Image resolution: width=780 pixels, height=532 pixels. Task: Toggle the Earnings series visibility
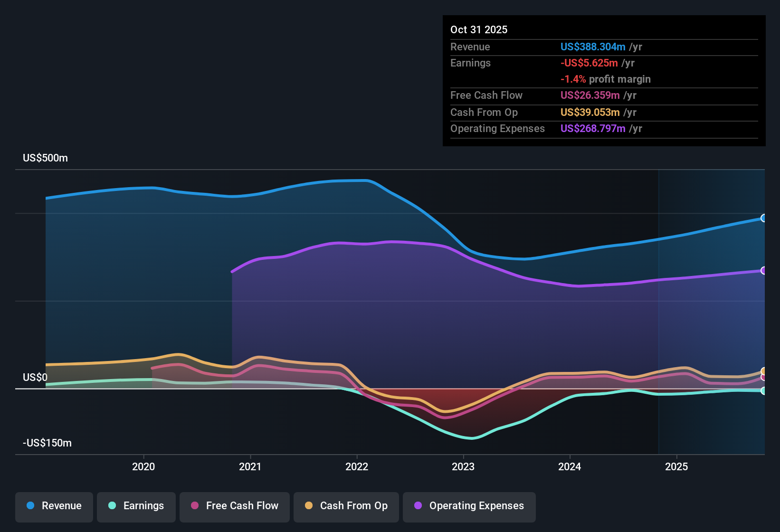(x=136, y=506)
